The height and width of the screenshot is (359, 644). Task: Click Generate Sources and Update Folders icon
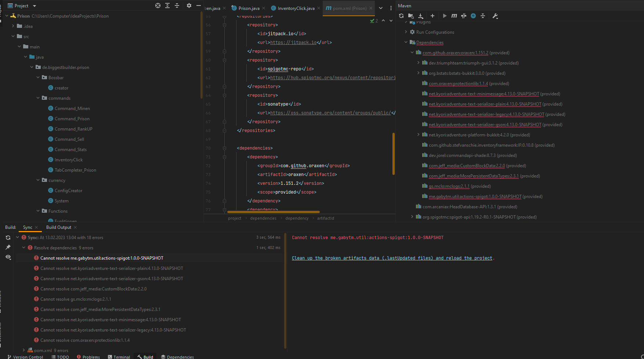tap(411, 16)
